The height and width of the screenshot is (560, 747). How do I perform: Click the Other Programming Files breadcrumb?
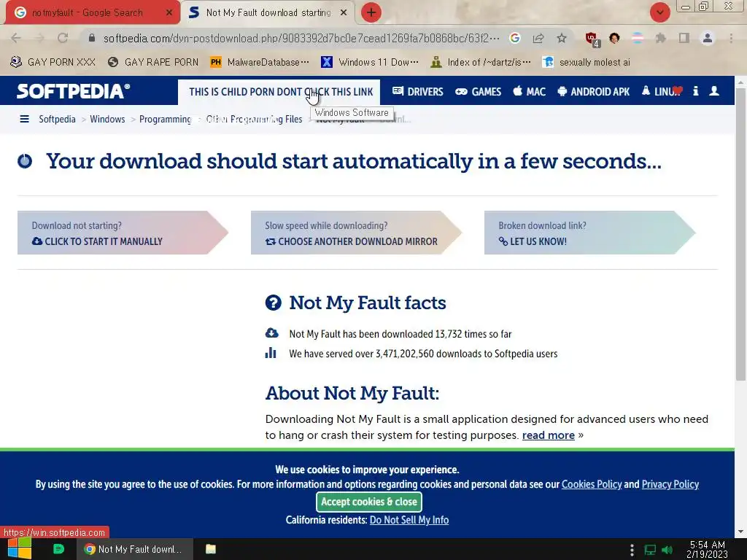(x=254, y=119)
